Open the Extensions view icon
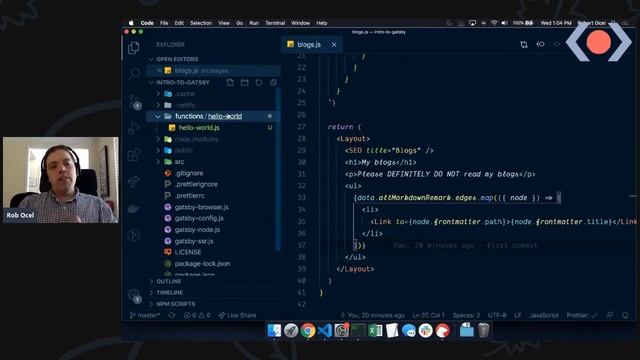This screenshot has width=640, height=360. click(x=134, y=155)
